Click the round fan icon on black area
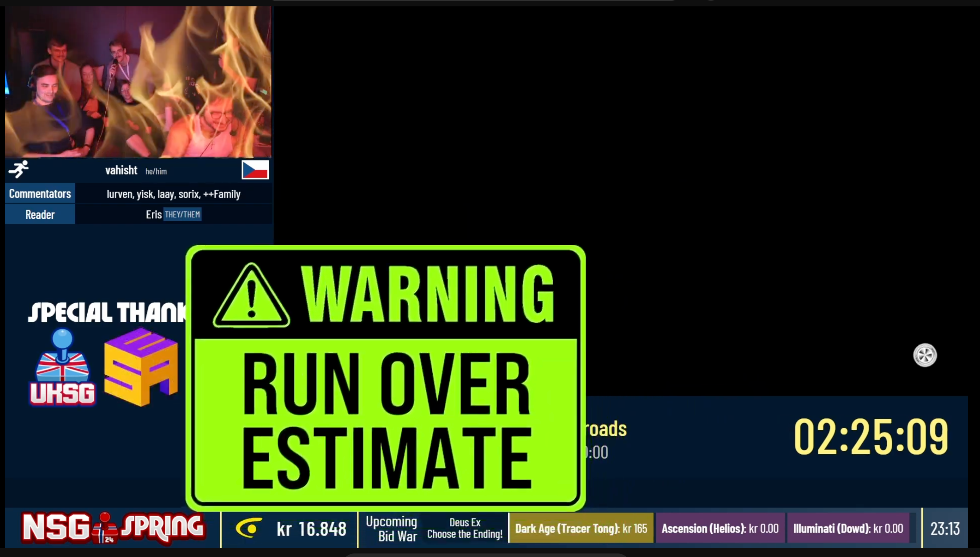Screen dimensions: 980x557 point(925,355)
